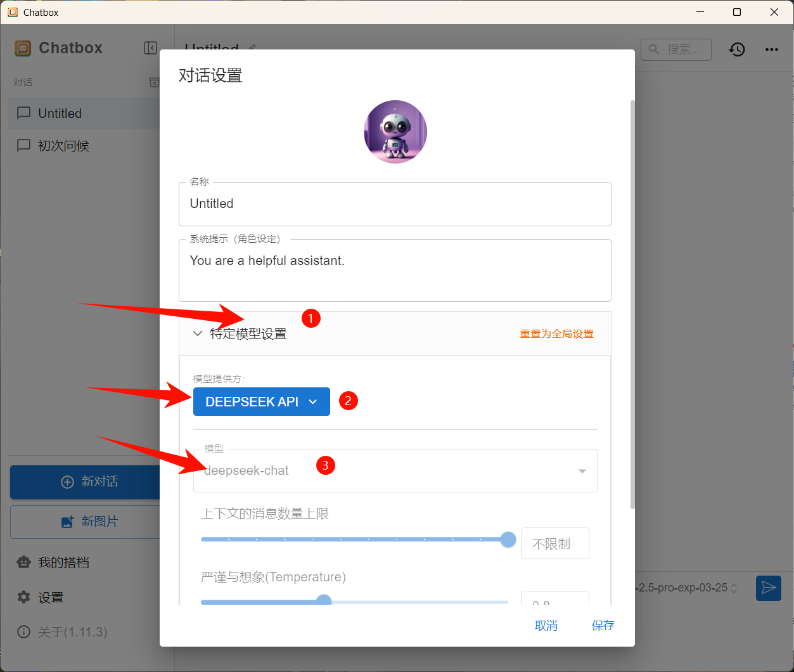Screen dimensions: 794x672
Task: Click the chat bubble icon next to Untitled
Action: [x=23, y=113]
